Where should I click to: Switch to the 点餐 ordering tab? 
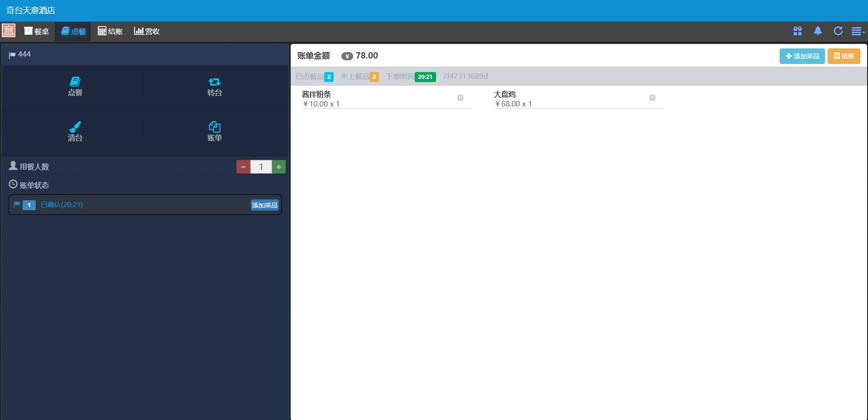pos(73,31)
